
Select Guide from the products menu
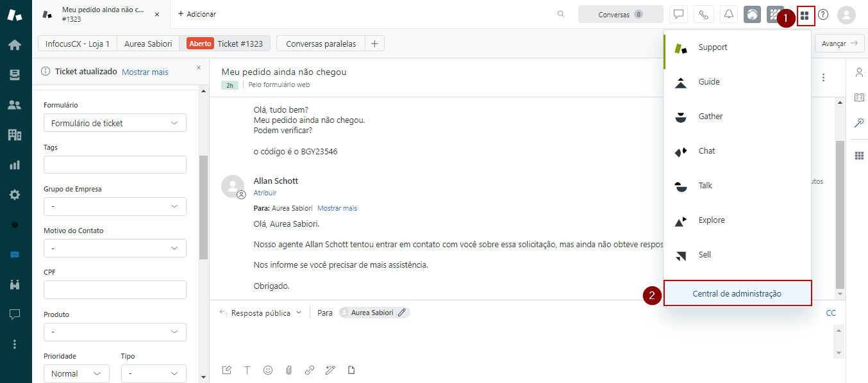(708, 82)
